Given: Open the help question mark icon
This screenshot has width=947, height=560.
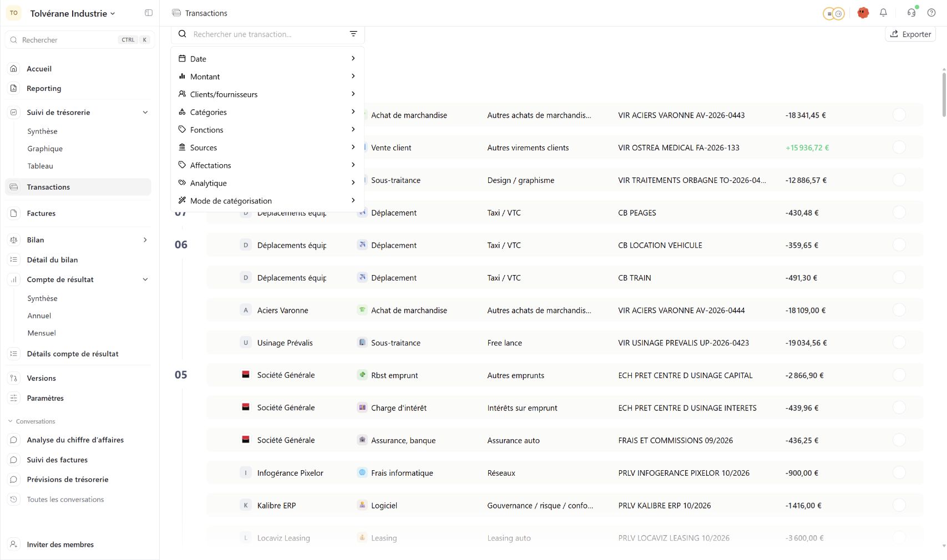Looking at the screenshot, I should coord(931,13).
